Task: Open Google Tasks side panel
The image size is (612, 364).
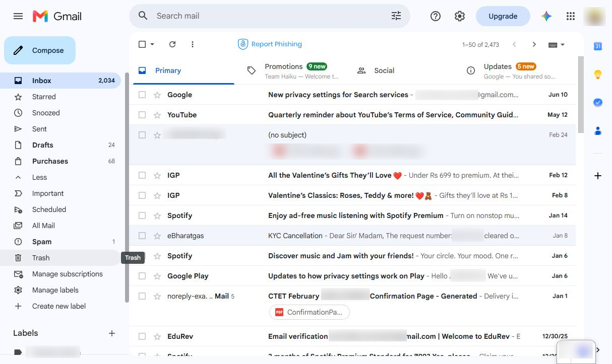Action: click(598, 103)
